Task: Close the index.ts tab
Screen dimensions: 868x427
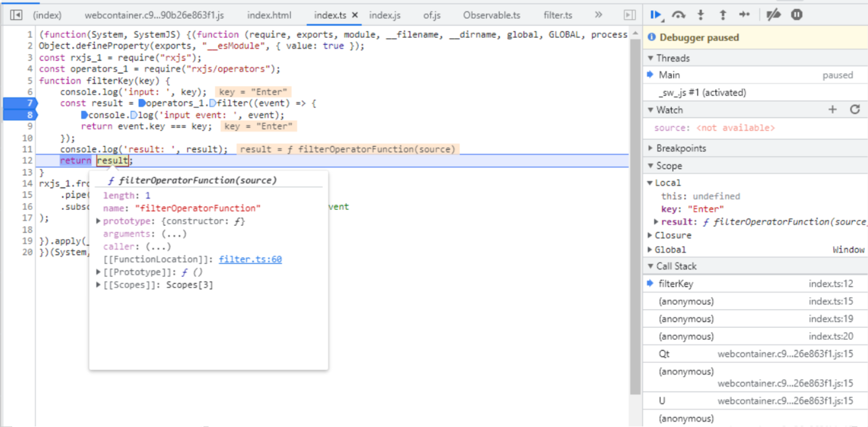Action: [355, 15]
